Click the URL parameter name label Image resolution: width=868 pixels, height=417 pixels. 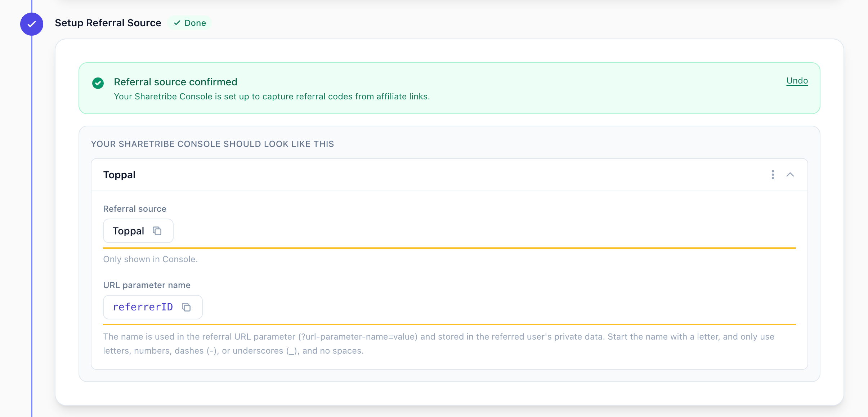coord(147,285)
